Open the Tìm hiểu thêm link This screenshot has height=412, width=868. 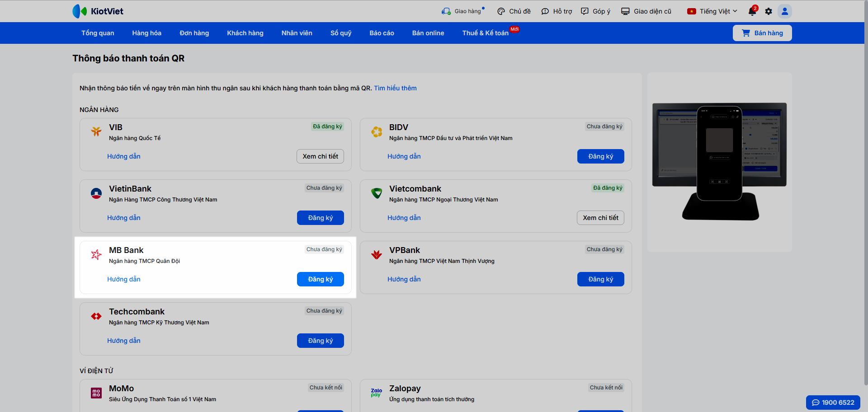pos(395,88)
